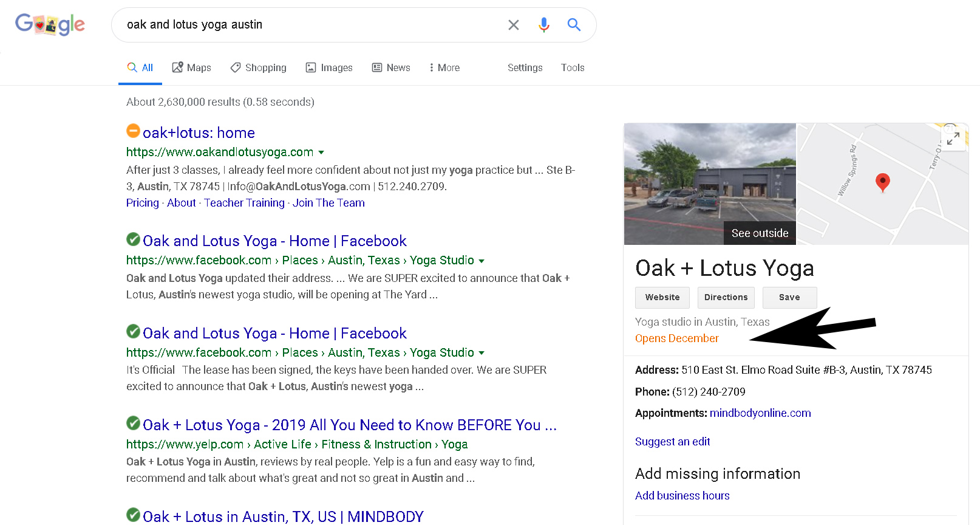
Task: Select the All tab
Action: pyautogui.click(x=140, y=67)
